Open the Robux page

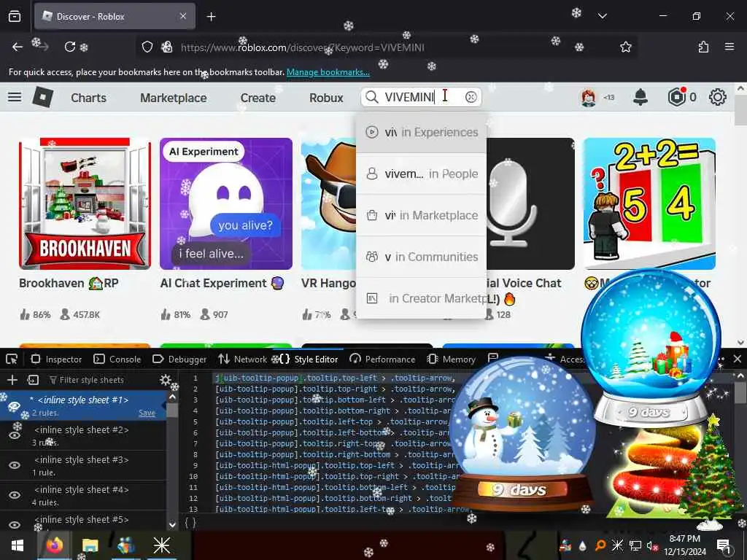click(x=326, y=98)
